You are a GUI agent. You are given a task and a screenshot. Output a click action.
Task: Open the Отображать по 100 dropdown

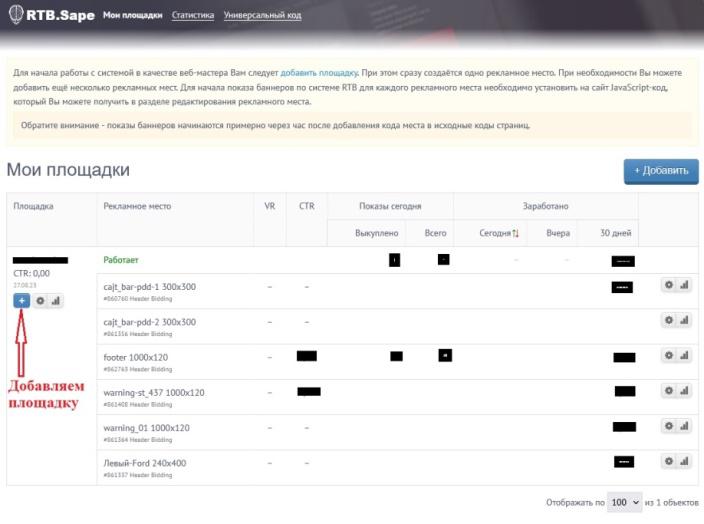click(x=625, y=502)
